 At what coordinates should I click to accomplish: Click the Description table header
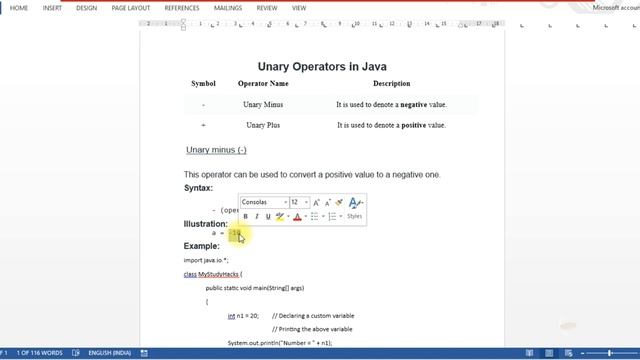392,83
